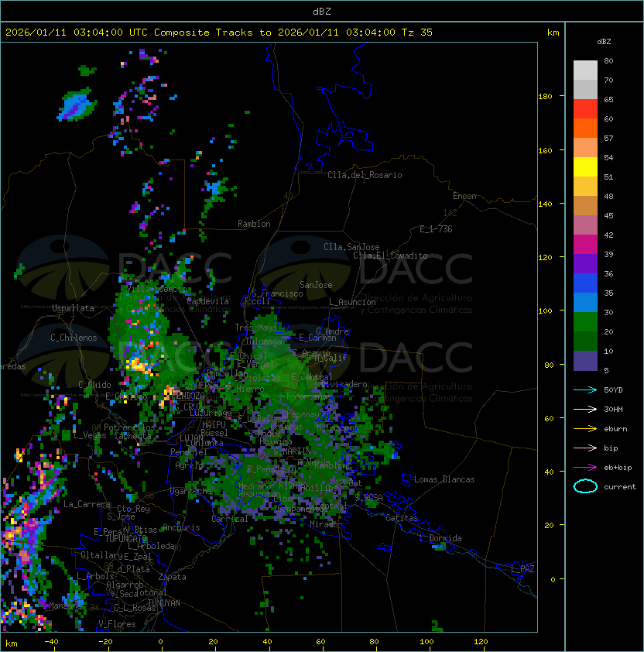Click the 140 km tick on vertical axis
644x652 pixels.
[545, 204]
